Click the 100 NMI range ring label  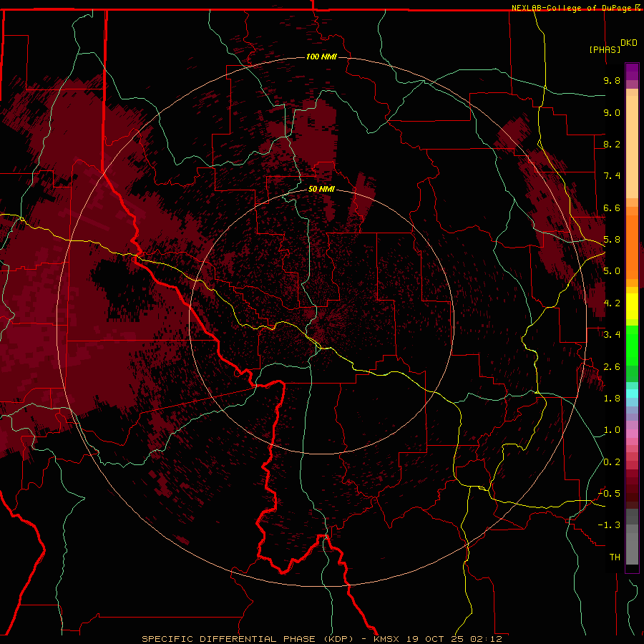(x=321, y=57)
